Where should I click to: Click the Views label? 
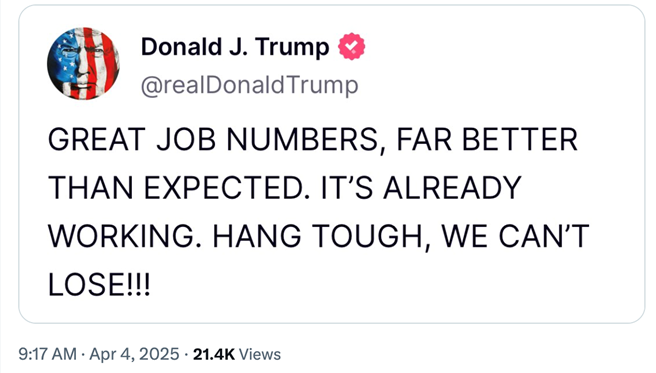pos(260,354)
